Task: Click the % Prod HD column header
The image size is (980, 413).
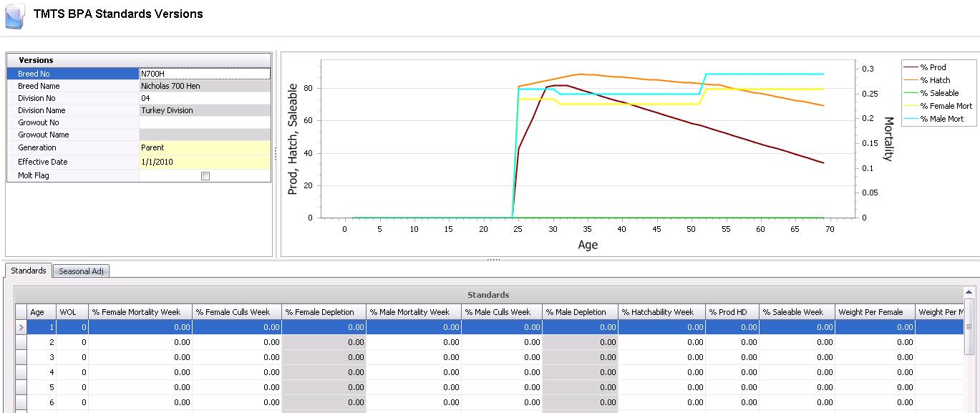Action: (732, 312)
